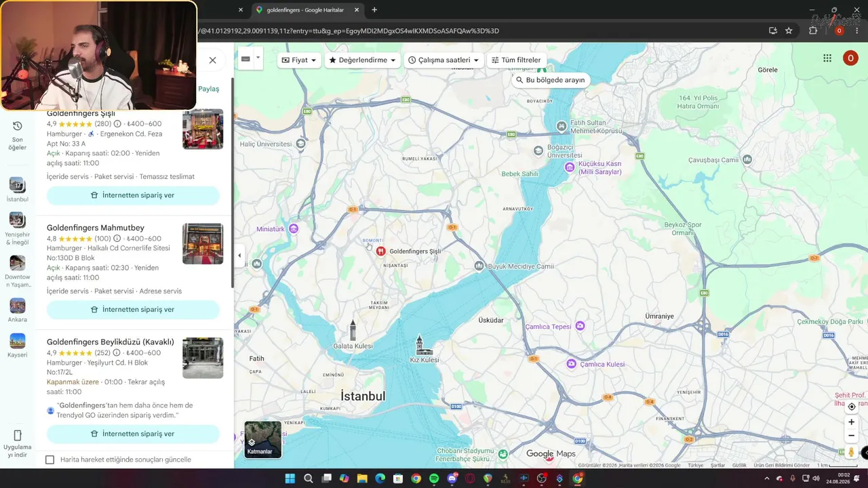Click the Büyük Mecidiye Camii marker
The width and height of the screenshot is (868, 488).
coord(479,266)
